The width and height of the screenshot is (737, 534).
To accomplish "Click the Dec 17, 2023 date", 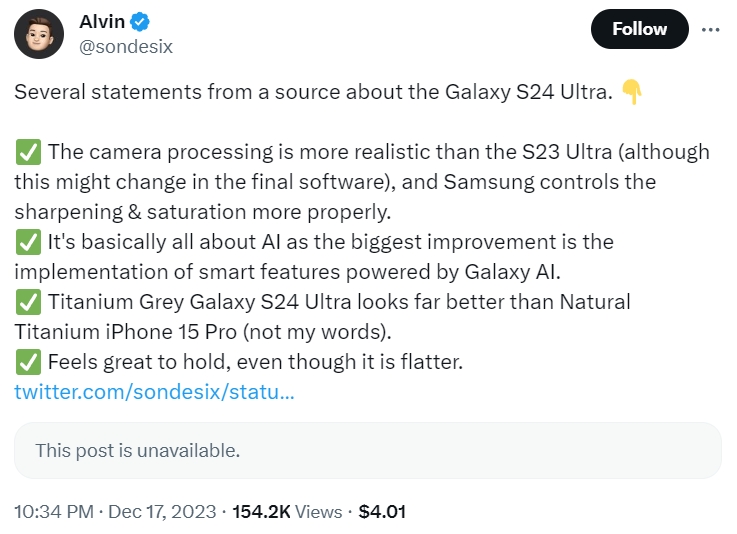I will (x=163, y=511).
